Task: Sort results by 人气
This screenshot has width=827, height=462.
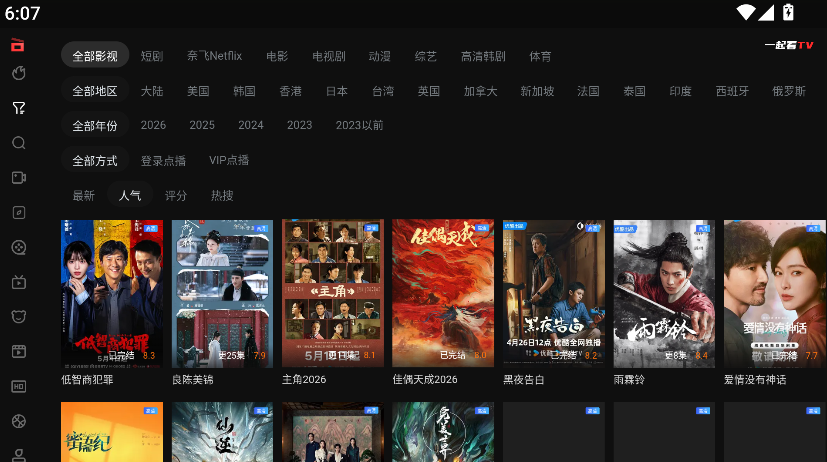Action: [x=130, y=195]
